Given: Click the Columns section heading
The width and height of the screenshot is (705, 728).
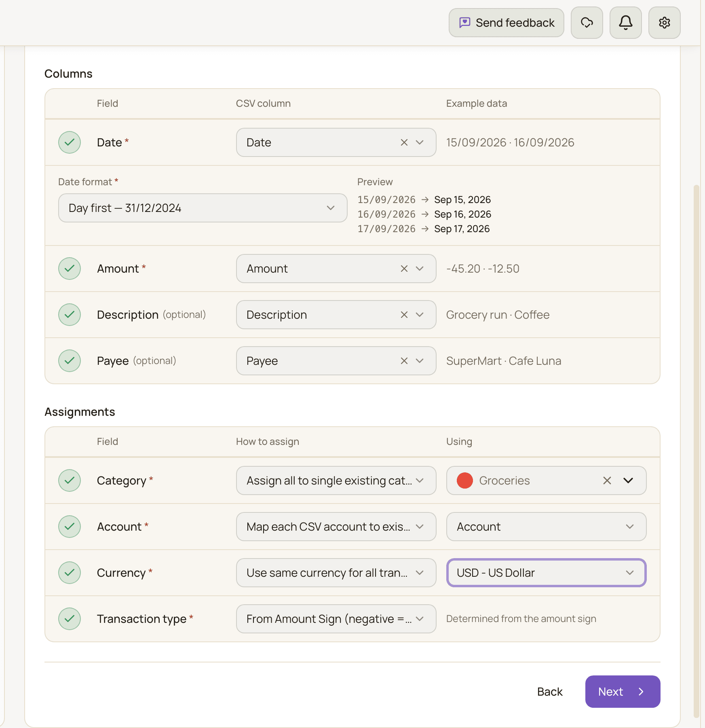Looking at the screenshot, I should [x=68, y=74].
